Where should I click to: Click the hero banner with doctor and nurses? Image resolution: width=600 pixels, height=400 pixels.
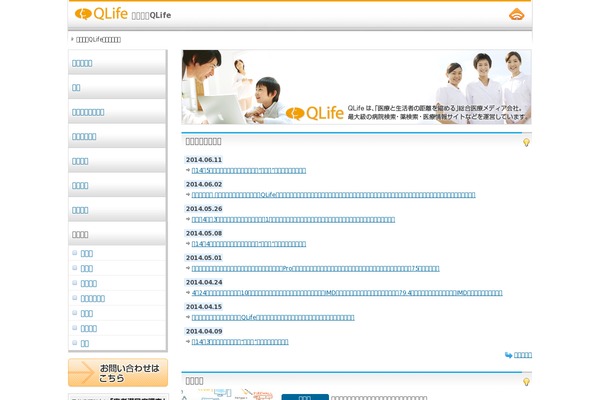(x=356, y=87)
